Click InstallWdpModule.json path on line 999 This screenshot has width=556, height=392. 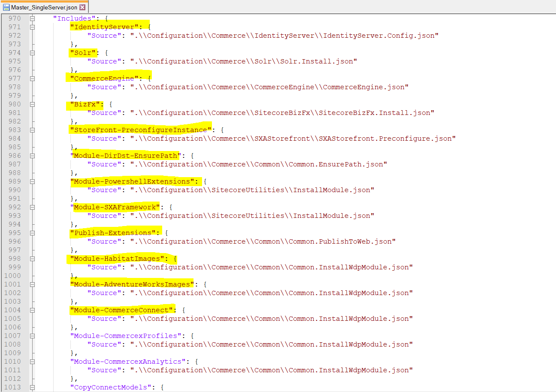pos(272,267)
